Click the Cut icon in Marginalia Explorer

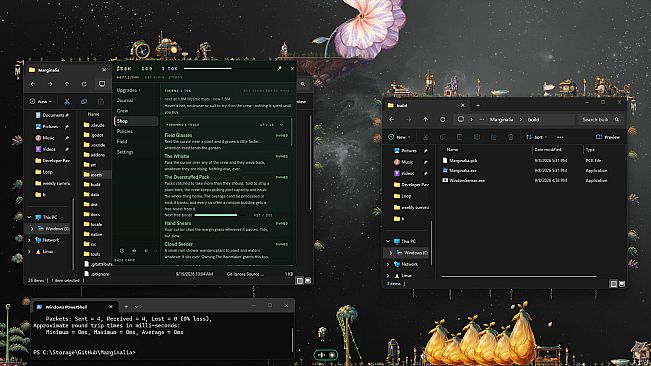67,101
